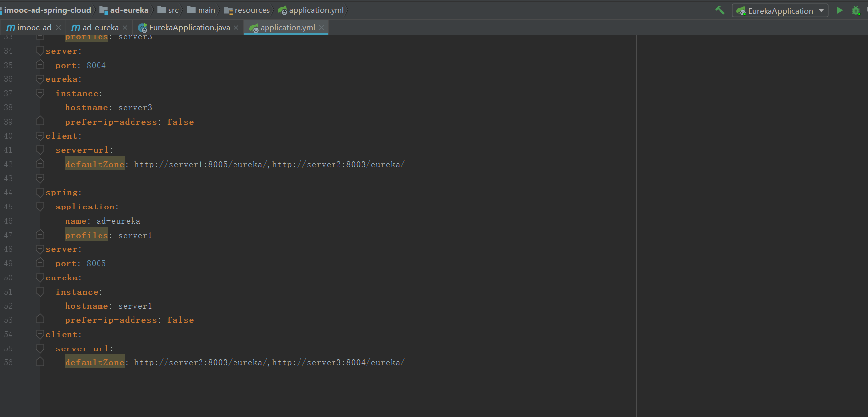The width and height of the screenshot is (868, 417).
Task: Start debugging with the bug icon
Action: (x=856, y=10)
